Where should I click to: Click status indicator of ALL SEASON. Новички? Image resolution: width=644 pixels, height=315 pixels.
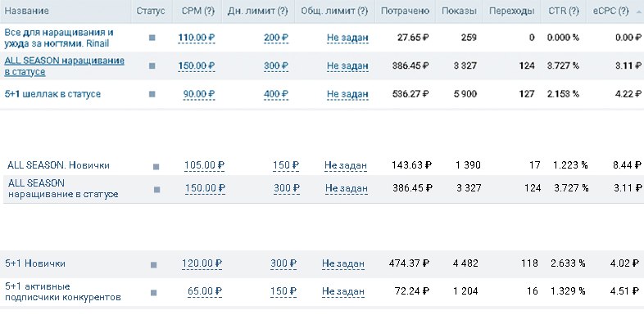click(x=156, y=167)
